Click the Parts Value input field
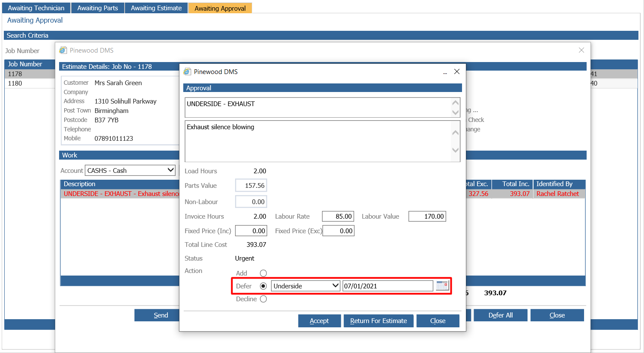644x353 pixels. click(x=251, y=186)
